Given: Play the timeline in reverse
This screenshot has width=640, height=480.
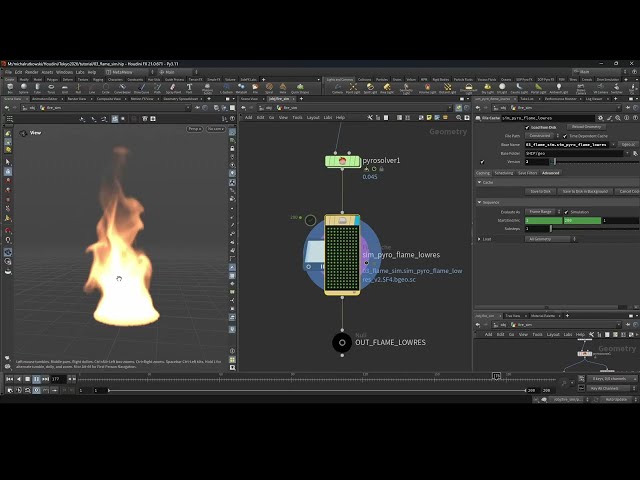Looking at the screenshot, I should click(18, 379).
